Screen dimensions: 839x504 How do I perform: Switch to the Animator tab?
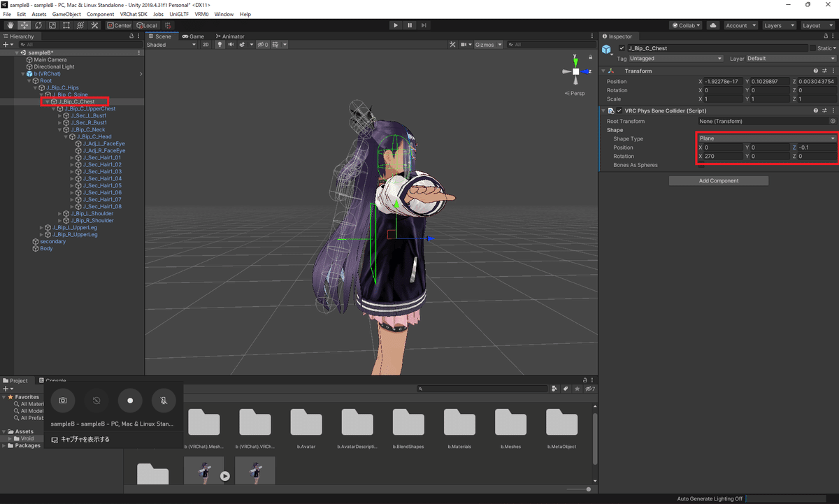point(231,36)
